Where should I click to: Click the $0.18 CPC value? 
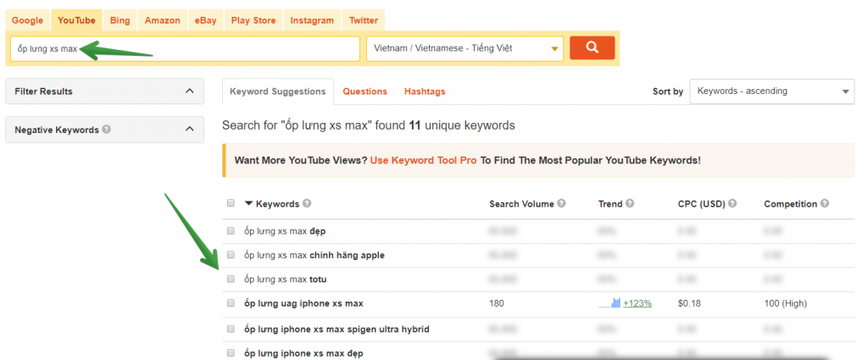pos(689,303)
